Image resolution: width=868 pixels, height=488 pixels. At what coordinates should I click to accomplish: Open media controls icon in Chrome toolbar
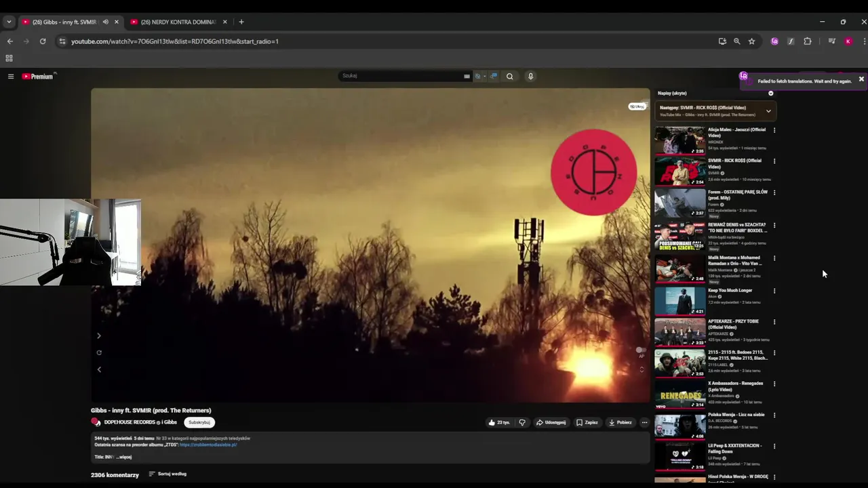[831, 41]
